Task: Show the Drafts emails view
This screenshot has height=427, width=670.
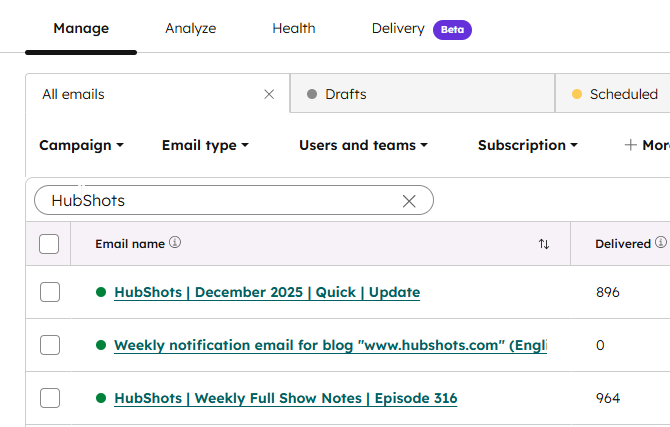Action: tap(345, 94)
